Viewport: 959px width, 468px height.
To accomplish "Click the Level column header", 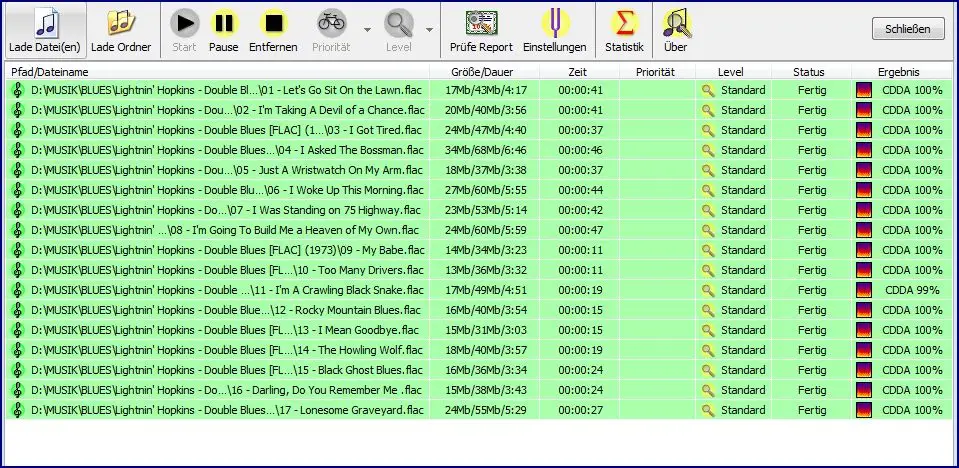I will 733,72.
